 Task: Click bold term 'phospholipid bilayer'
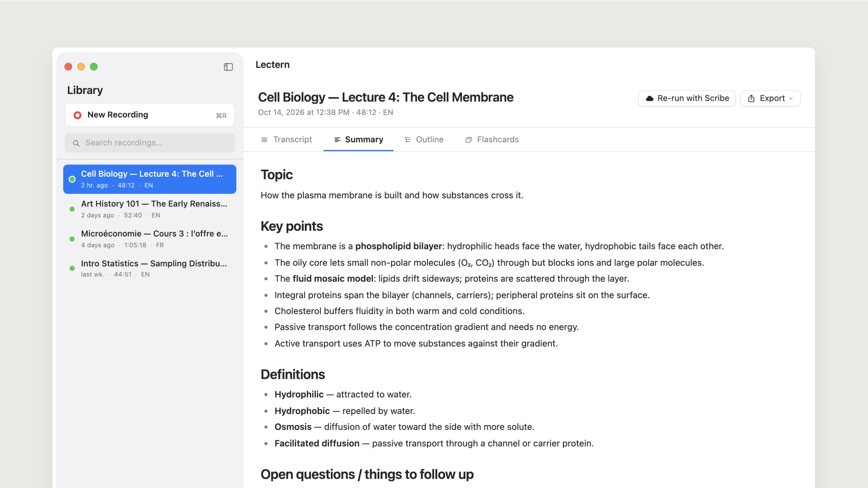[398, 246]
